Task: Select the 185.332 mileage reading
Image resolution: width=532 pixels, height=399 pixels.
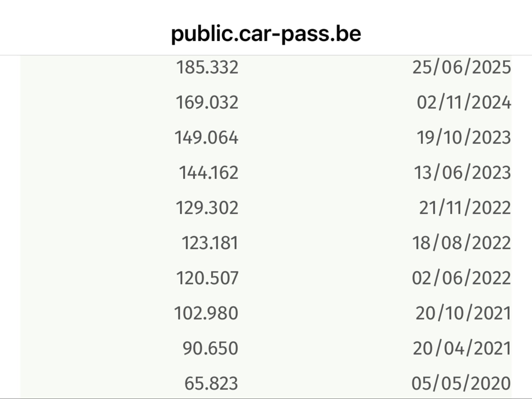Action: 207,67
